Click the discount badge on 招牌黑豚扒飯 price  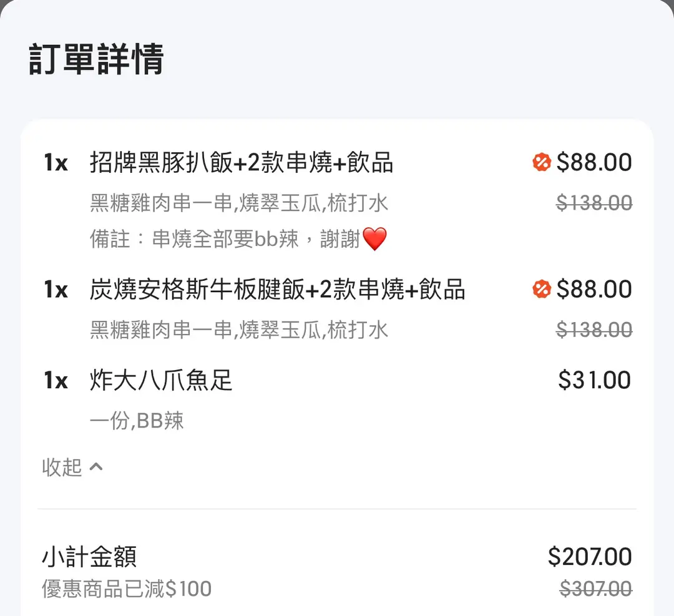(x=542, y=162)
